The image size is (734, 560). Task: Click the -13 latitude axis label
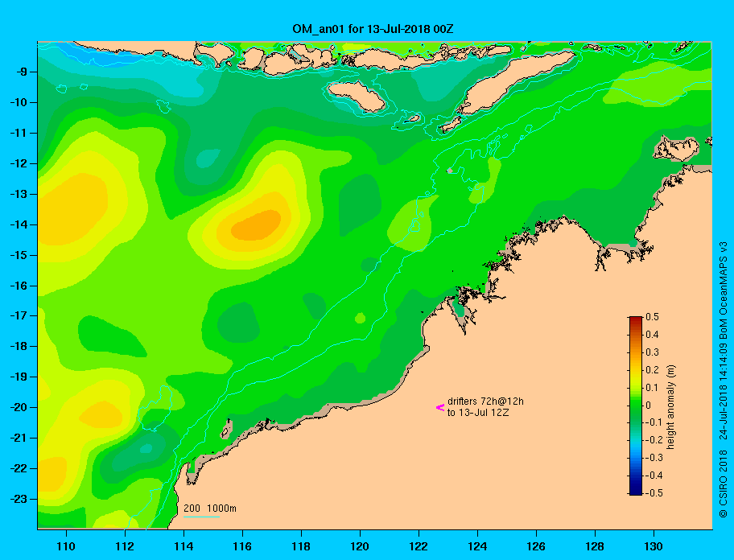point(19,194)
